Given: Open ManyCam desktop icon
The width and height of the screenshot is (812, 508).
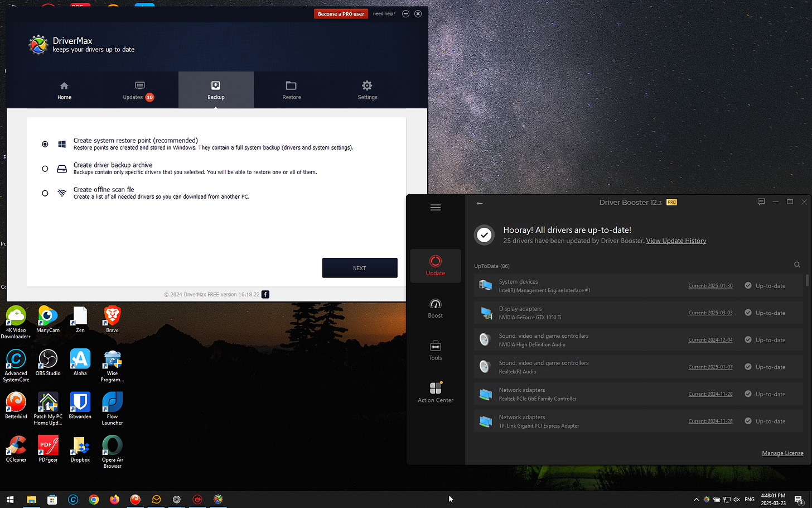Looking at the screenshot, I should pyautogui.click(x=48, y=319).
